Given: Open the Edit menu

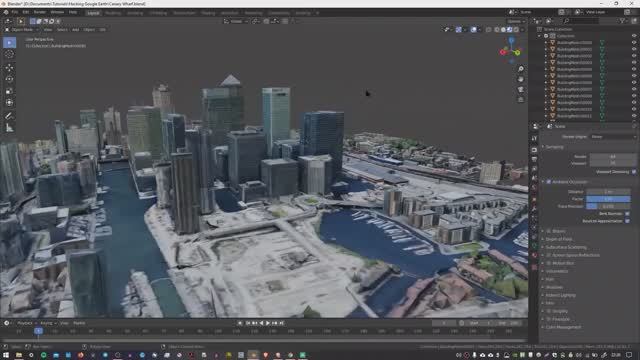Looking at the screenshot, I should click(x=26, y=13).
